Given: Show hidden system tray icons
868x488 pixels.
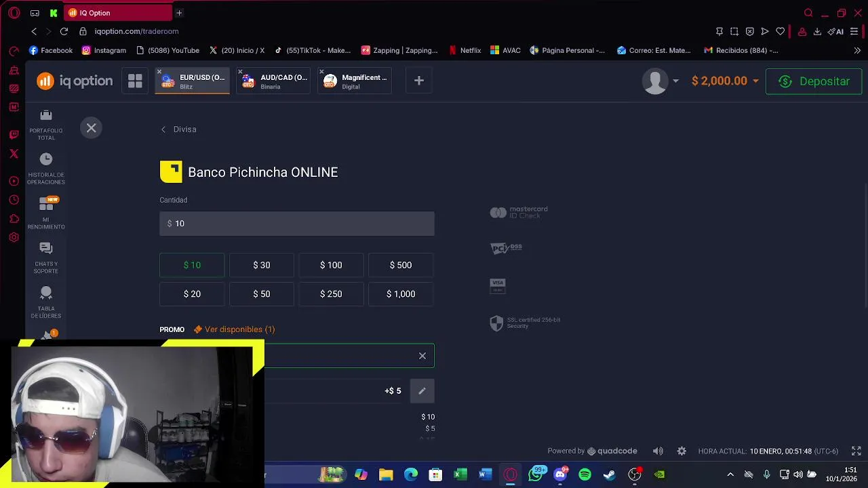Looking at the screenshot, I should [730, 474].
